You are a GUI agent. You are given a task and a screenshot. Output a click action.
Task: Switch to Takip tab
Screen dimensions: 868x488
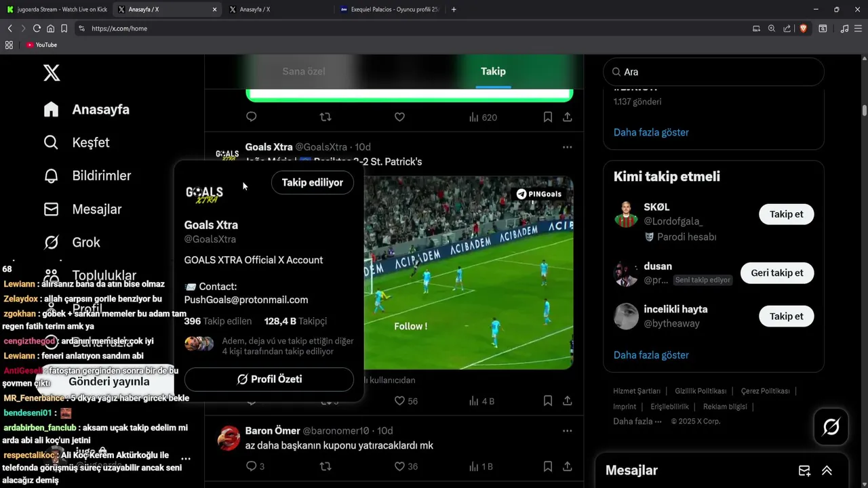tap(493, 71)
